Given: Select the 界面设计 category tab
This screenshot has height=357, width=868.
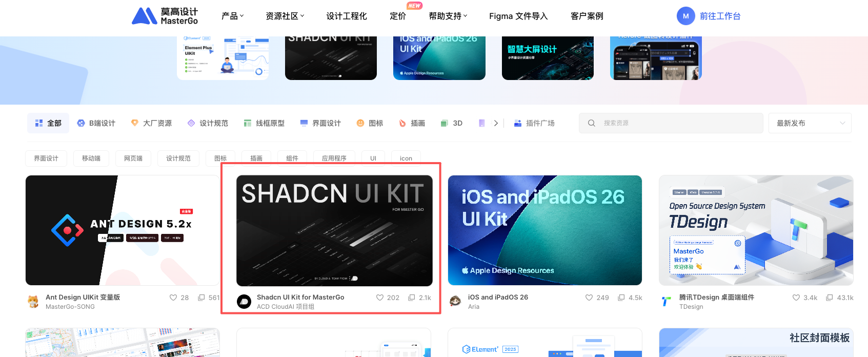Looking at the screenshot, I should [320, 123].
